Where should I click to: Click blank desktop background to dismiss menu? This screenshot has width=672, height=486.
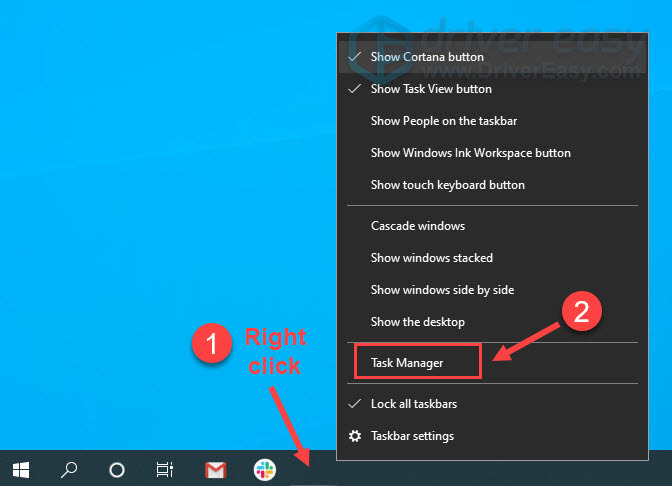[x=150, y=200]
